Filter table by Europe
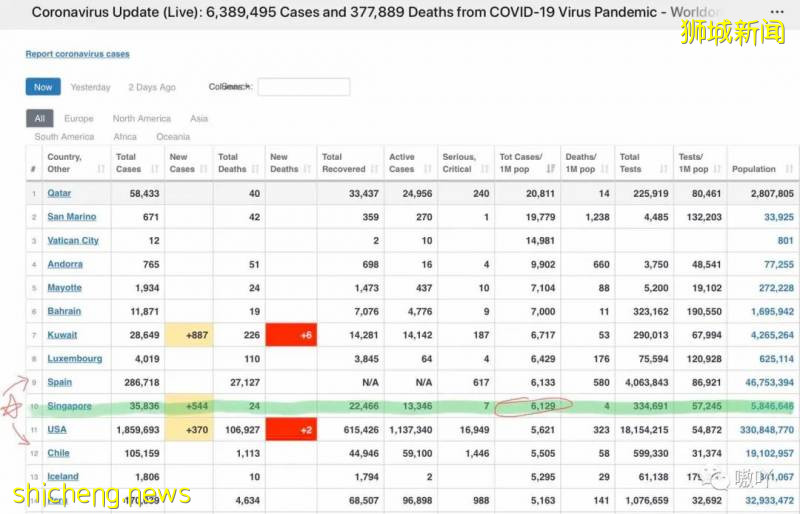The height and width of the screenshot is (514, 800). tap(79, 118)
